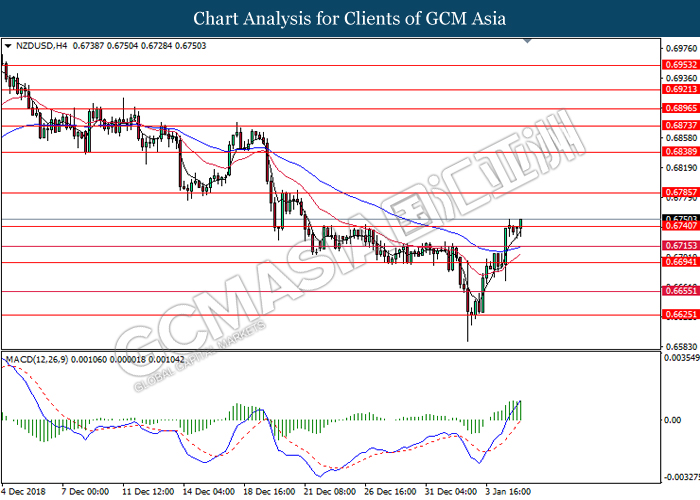
Task: Click the 4 Dec 2018 date label
Action: (x=24, y=492)
